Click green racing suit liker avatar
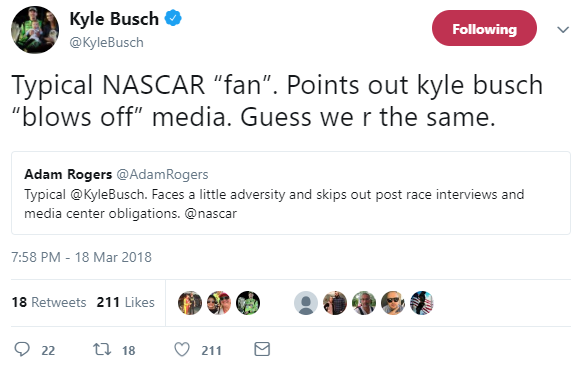Screen dimensions: 585x375 click(248, 303)
